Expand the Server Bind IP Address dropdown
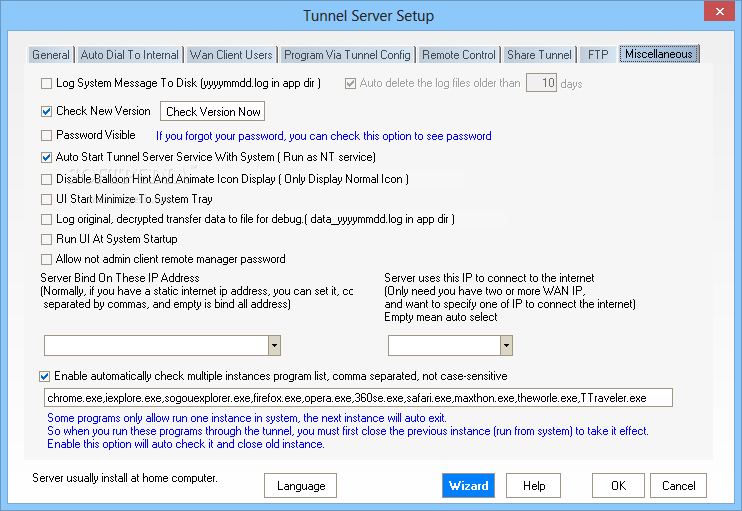Image resolution: width=742 pixels, height=511 pixels. click(274, 346)
